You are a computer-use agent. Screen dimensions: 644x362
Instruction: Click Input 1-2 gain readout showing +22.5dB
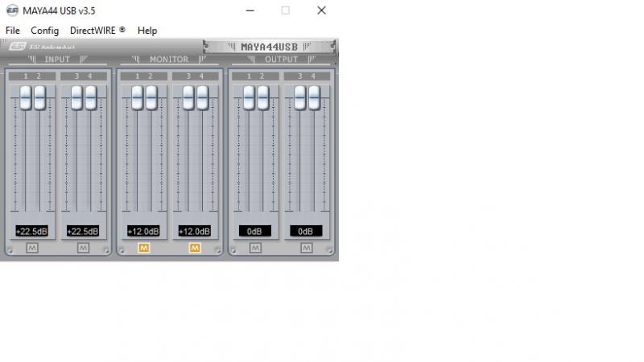tap(32, 231)
